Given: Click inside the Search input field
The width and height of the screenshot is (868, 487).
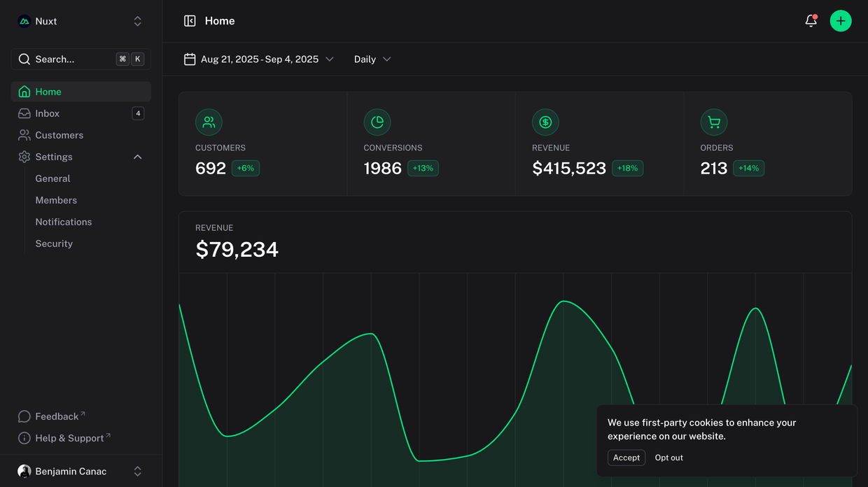Looking at the screenshot, I should pyautogui.click(x=77, y=59).
